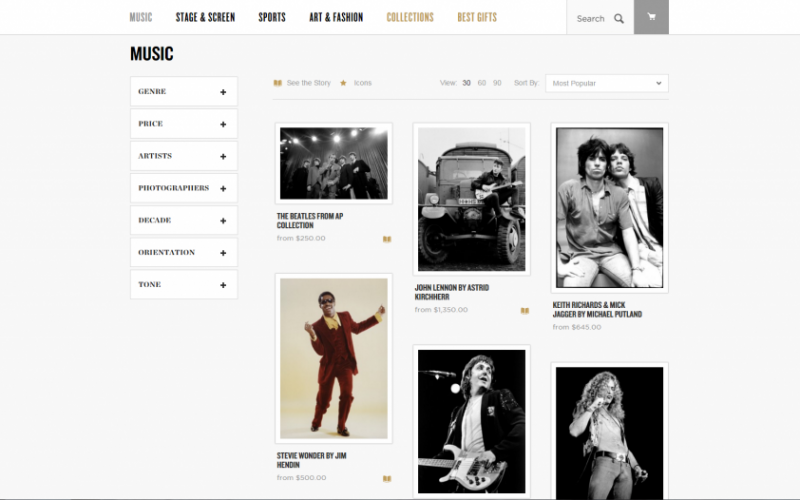Click the search magnifier icon
This screenshot has width=800, height=500.
(x=619, y=19)
